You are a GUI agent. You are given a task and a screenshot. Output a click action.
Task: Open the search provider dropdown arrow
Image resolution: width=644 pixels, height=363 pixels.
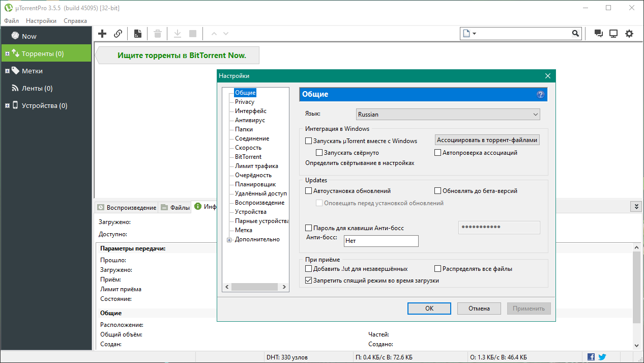475,34
